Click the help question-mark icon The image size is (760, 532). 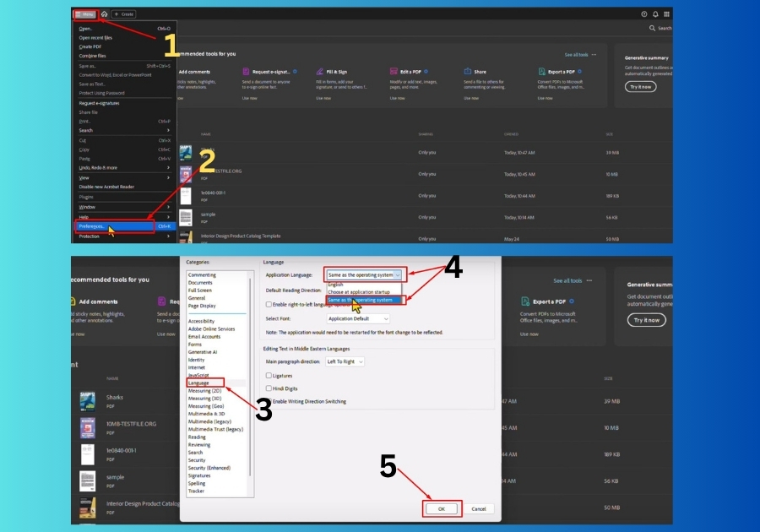[x=644, y=14]
